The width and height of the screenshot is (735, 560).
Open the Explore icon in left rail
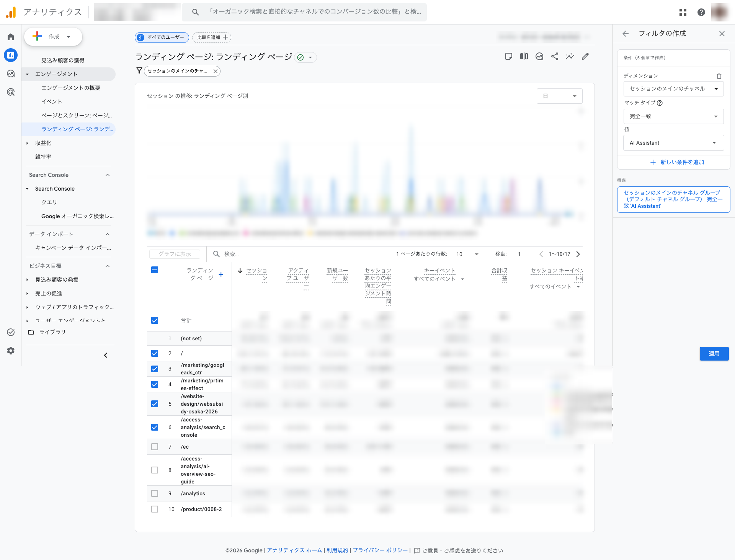(x=11, y=73)
